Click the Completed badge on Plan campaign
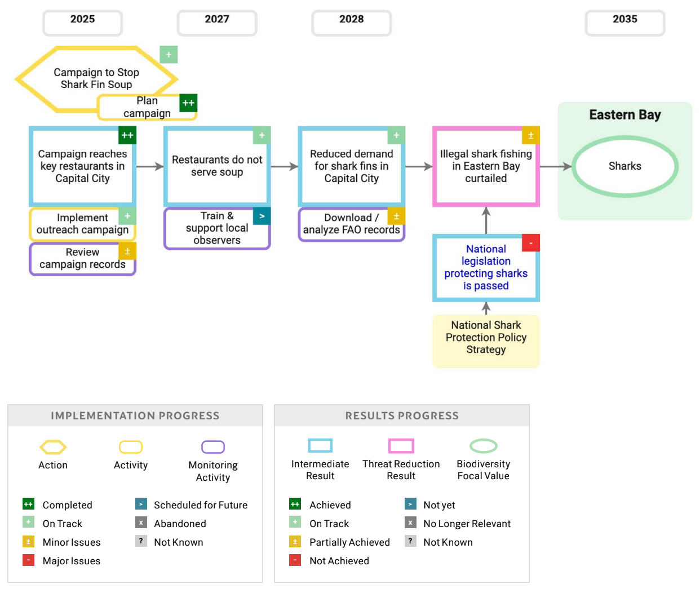This screenshot has height=593, width=700. [188, 103]
